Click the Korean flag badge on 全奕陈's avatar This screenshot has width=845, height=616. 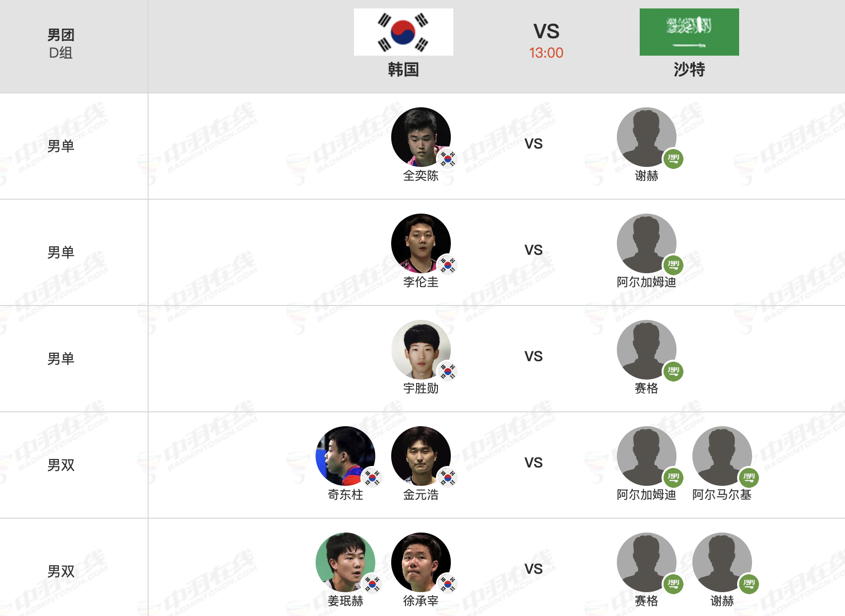448,158
